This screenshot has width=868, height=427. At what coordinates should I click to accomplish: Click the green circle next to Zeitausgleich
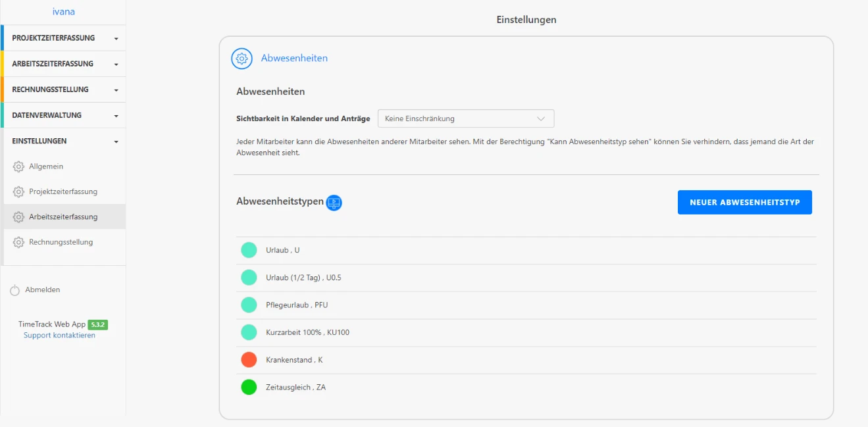pyautogui.click(x=249, y=387)
